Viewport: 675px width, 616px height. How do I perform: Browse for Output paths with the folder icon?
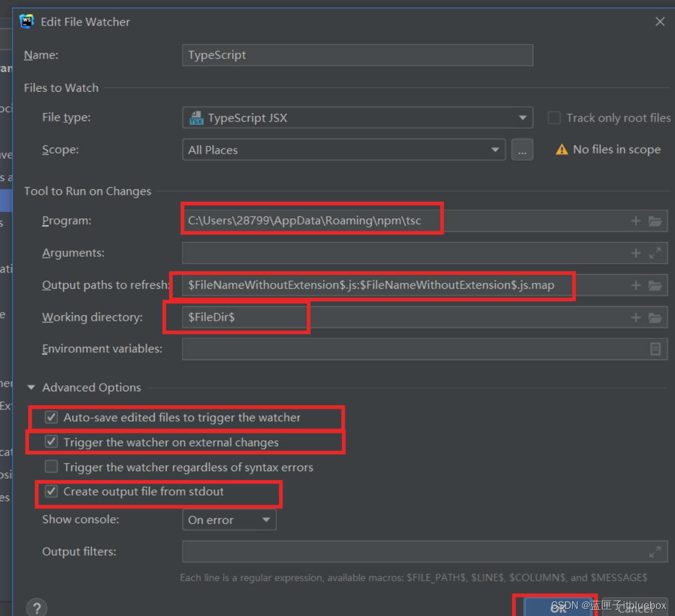(655, 285)
